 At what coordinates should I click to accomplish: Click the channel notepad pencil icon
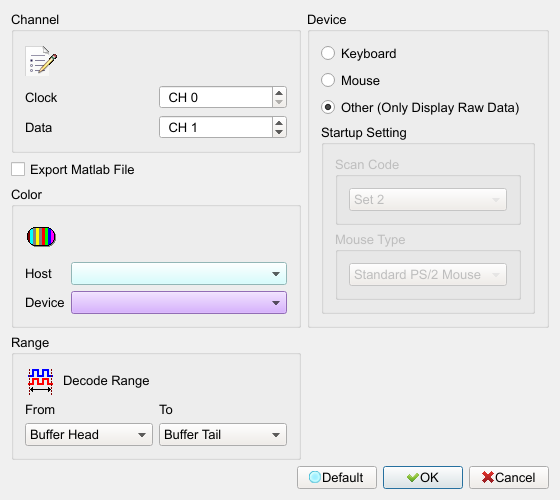tap(41, 61)
